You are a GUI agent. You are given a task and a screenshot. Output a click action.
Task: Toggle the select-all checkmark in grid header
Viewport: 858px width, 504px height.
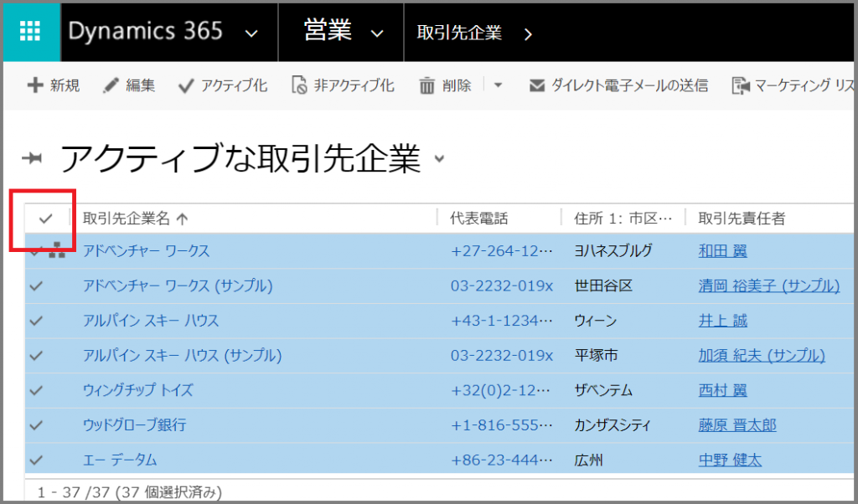click(x=45, y=219)
